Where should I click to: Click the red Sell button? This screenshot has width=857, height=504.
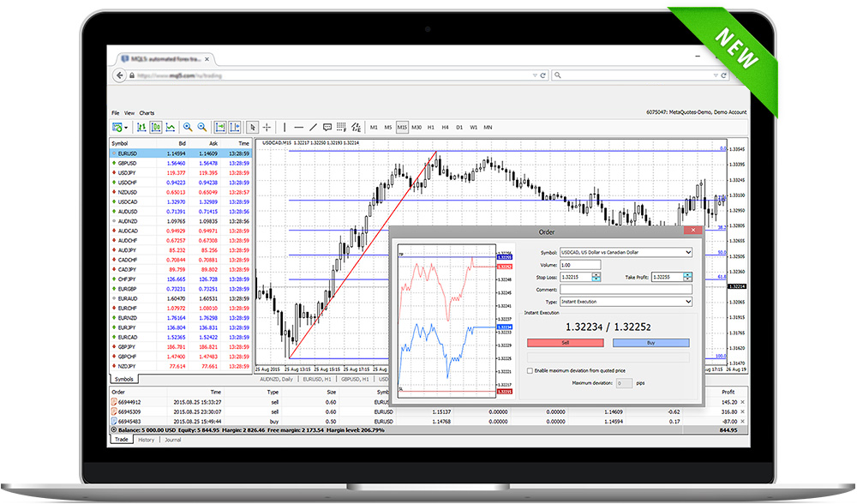pyautogui.click(x=565, y=343)
